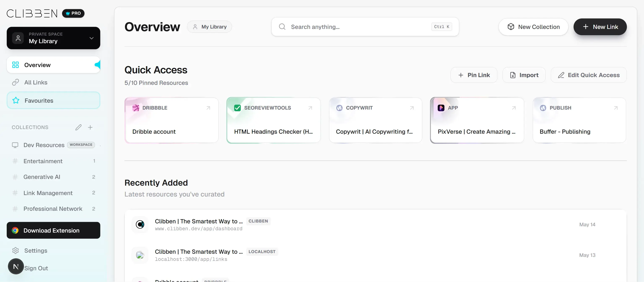
Task: Click the 'www.clibben.dev/app/dashboard' URL text
Action: (199, 229)
